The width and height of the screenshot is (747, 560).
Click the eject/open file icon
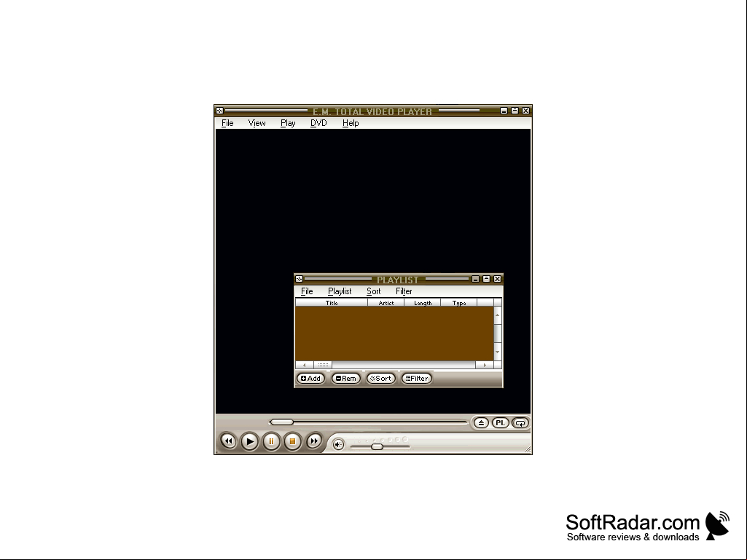click(x=481, y=423)
